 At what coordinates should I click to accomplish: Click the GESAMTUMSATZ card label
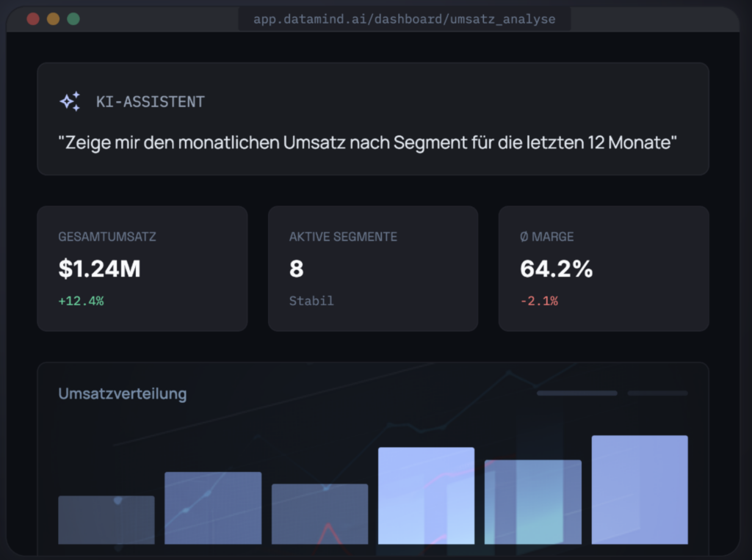tap(107, 236)
